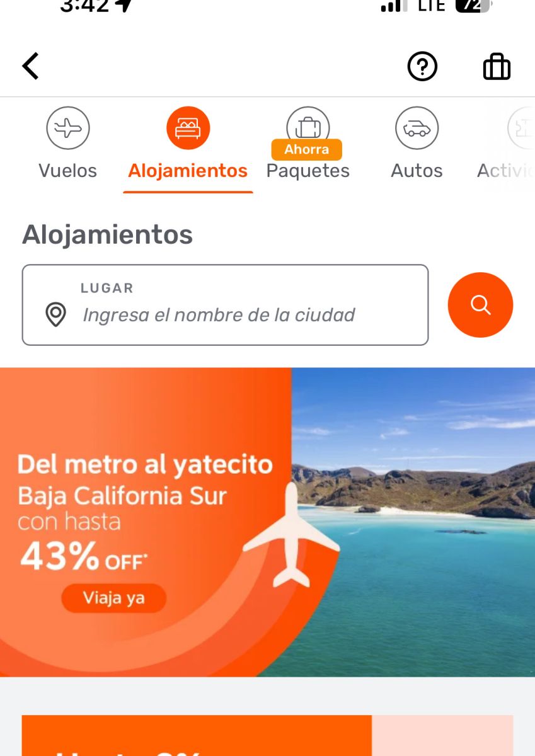Select the Actividades ticket icon

521,128
